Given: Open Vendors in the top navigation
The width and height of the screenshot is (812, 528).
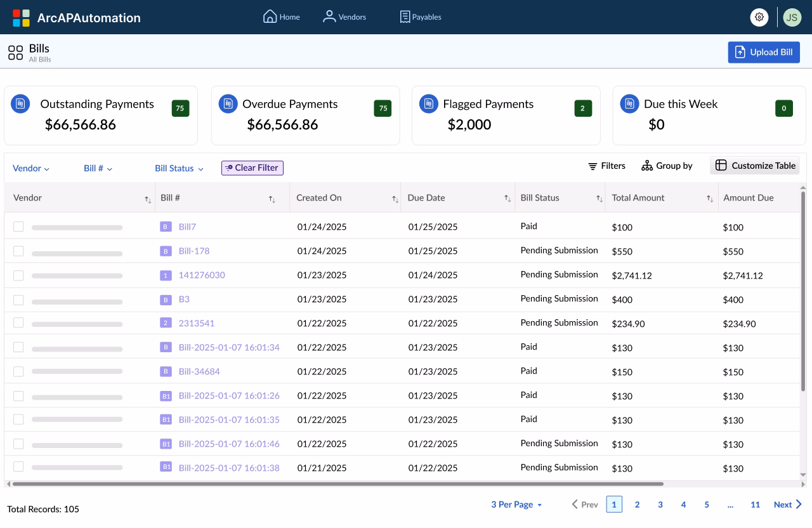Looking at the screenshot, I should (344, 16).
